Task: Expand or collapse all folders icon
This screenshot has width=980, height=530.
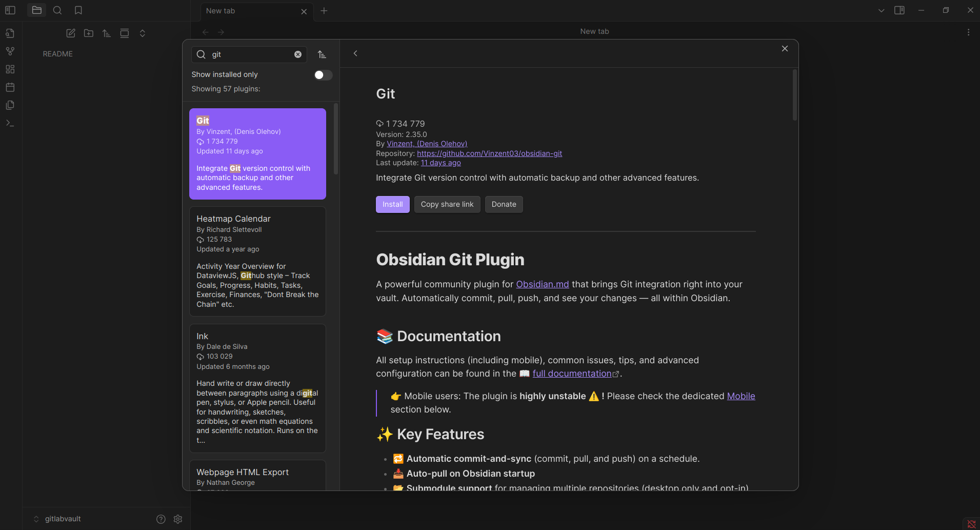Action: click(143, 33)
